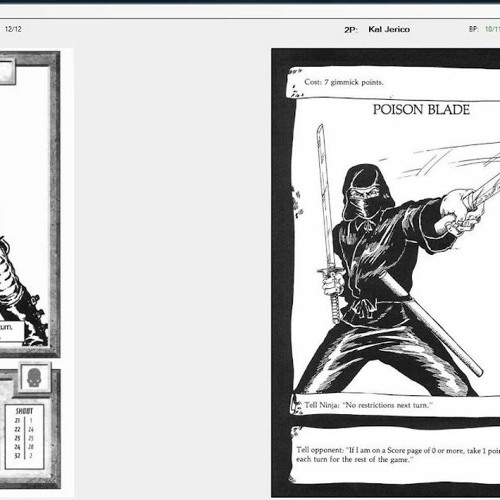
Task: Click the 12/12 value at top left
Action: (13, 29)
